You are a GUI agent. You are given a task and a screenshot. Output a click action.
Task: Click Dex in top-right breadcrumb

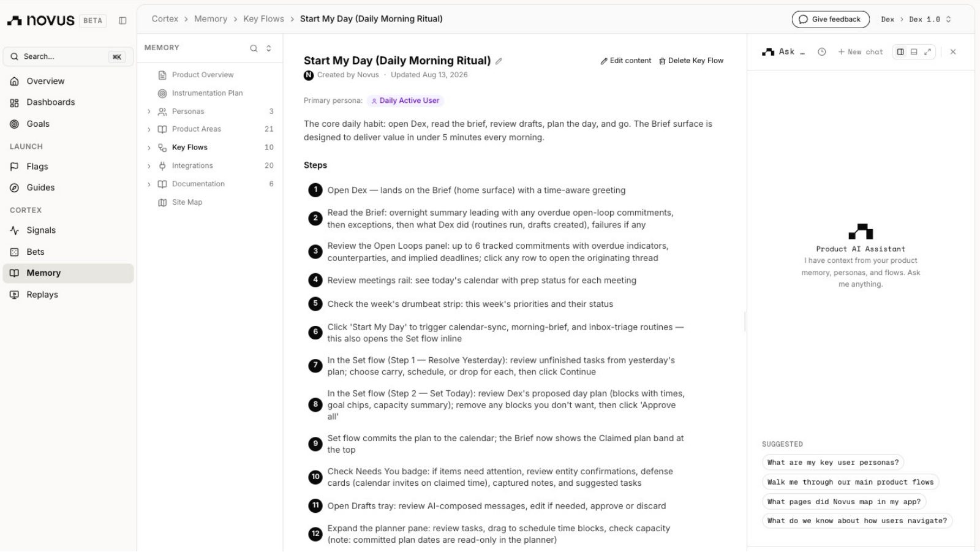pyautogui.click(x=888, y=20)
